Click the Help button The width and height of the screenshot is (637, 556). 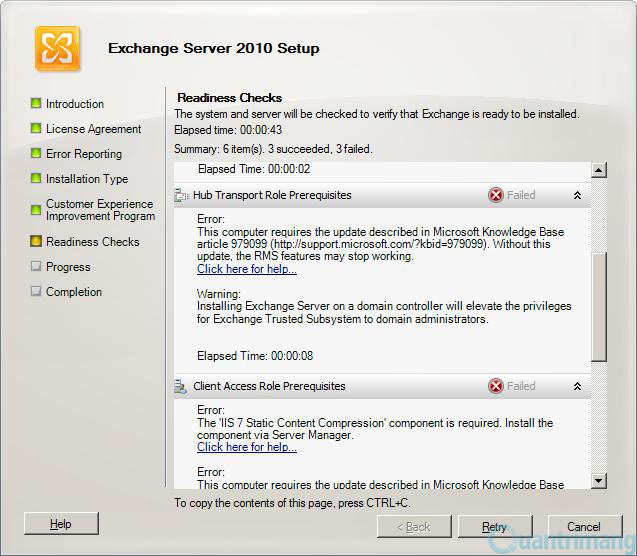61,524
